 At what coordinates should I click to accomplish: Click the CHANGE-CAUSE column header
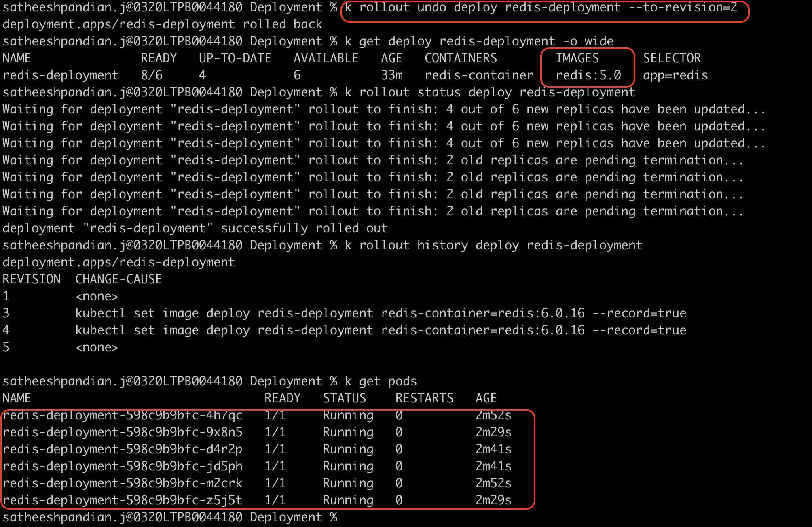tap(118, 279)
